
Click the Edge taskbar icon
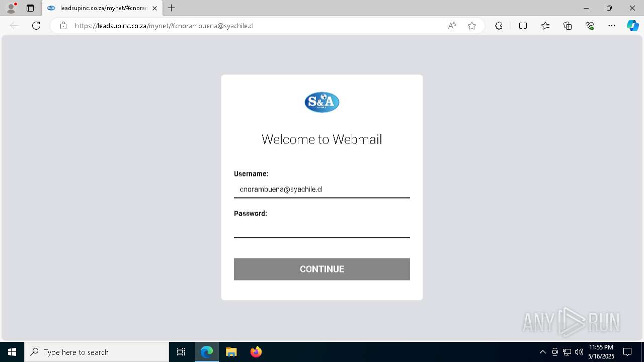click(207, 352)
